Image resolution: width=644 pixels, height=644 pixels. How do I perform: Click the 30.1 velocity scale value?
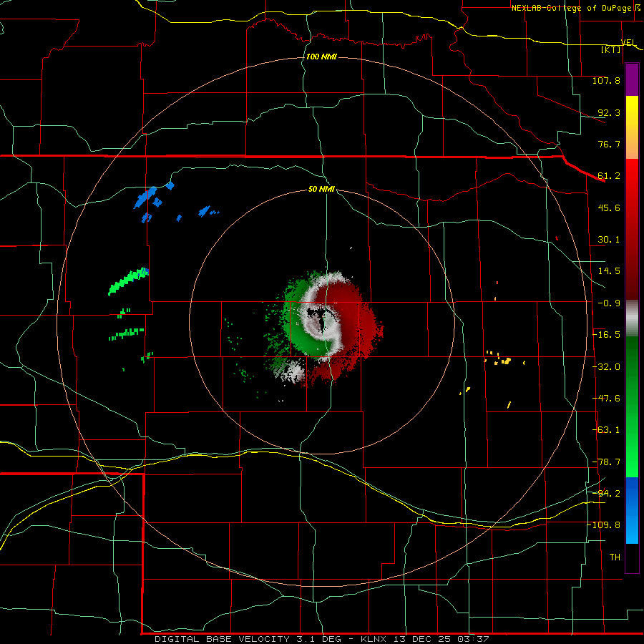(609, 240)
